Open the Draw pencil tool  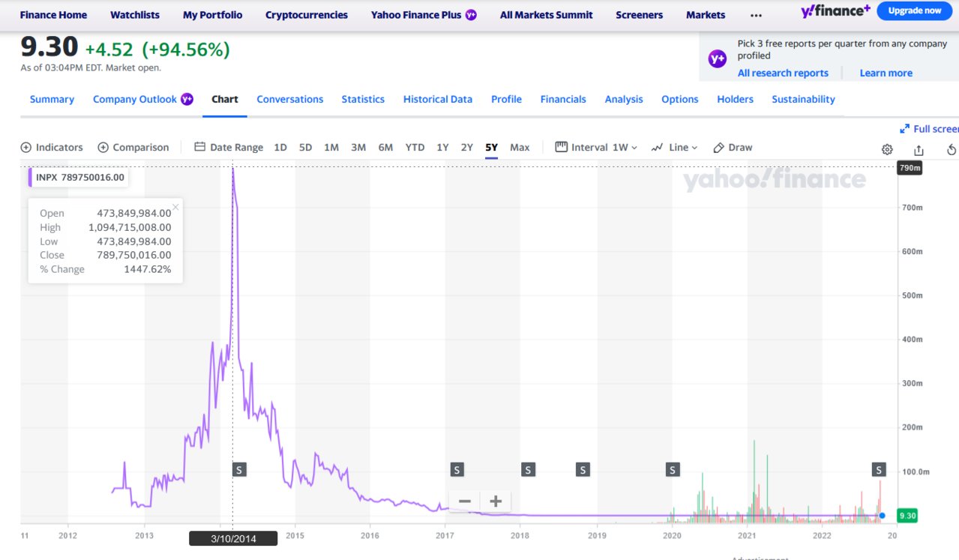click(x=733, y=148)
